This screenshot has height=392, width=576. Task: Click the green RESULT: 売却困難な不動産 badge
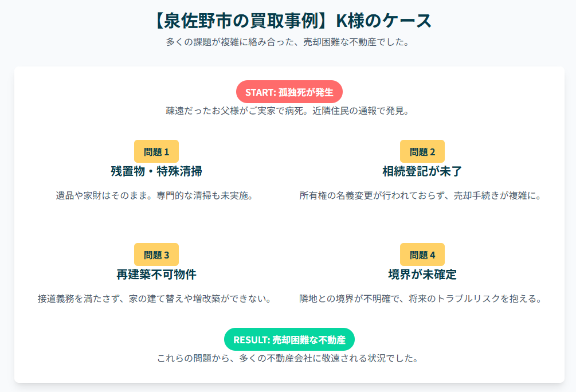pyautogui.click(x=289, y=339)
